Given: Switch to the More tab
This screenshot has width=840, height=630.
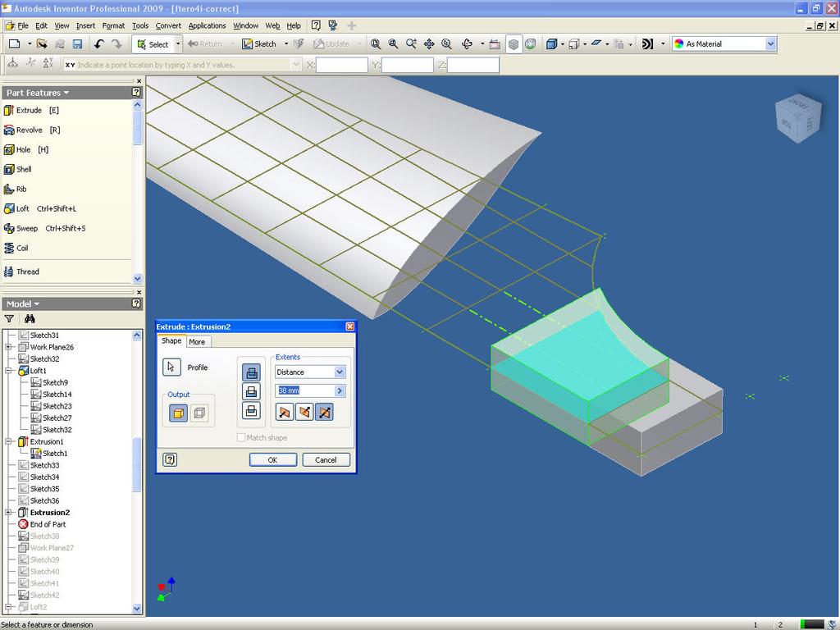Looking at the screenshot, I should click(x=197, y=342).
